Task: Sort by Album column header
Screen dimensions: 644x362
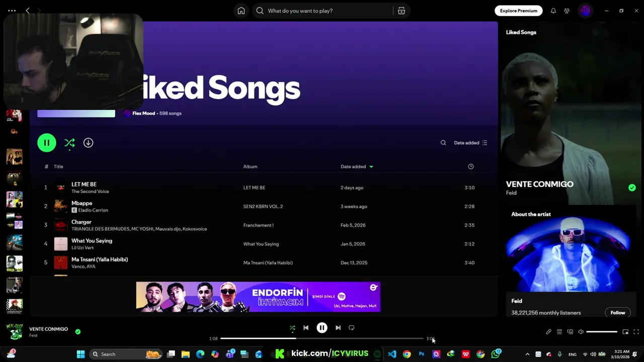Action: tap(250, 166)
